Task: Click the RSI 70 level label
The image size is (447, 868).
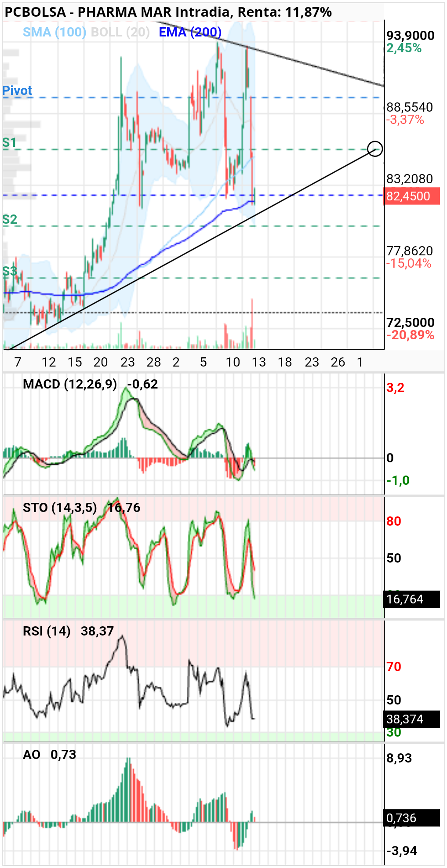Action: (x=394, y=667)
